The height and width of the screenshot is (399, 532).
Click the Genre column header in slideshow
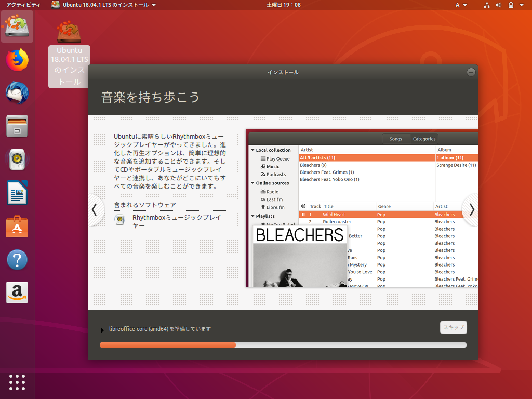pyautogui.click(x=404, y=206)
